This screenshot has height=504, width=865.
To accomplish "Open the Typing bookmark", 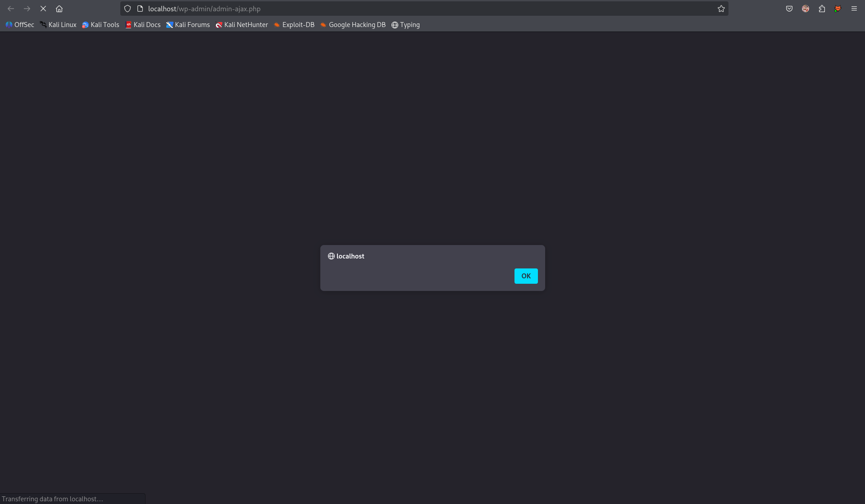I will tap(405, 25).
